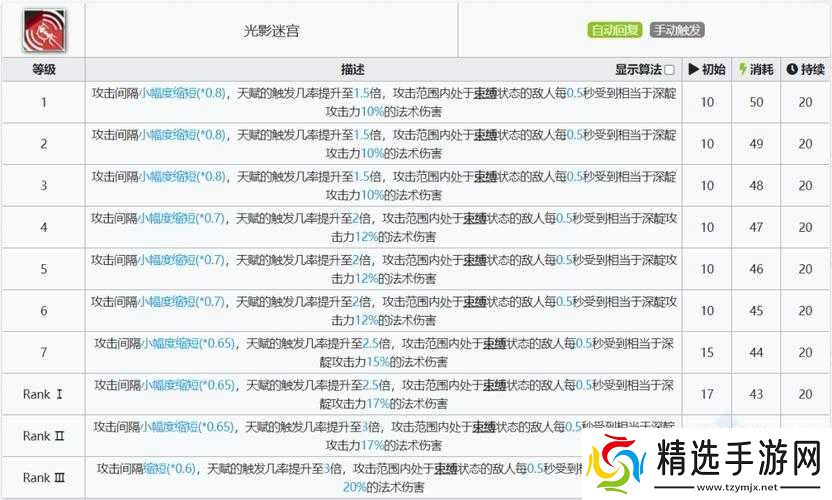Click 束缚 link in level 4 description
The height and width of the screenshot is (500, 832).
[x=475, y=218]
